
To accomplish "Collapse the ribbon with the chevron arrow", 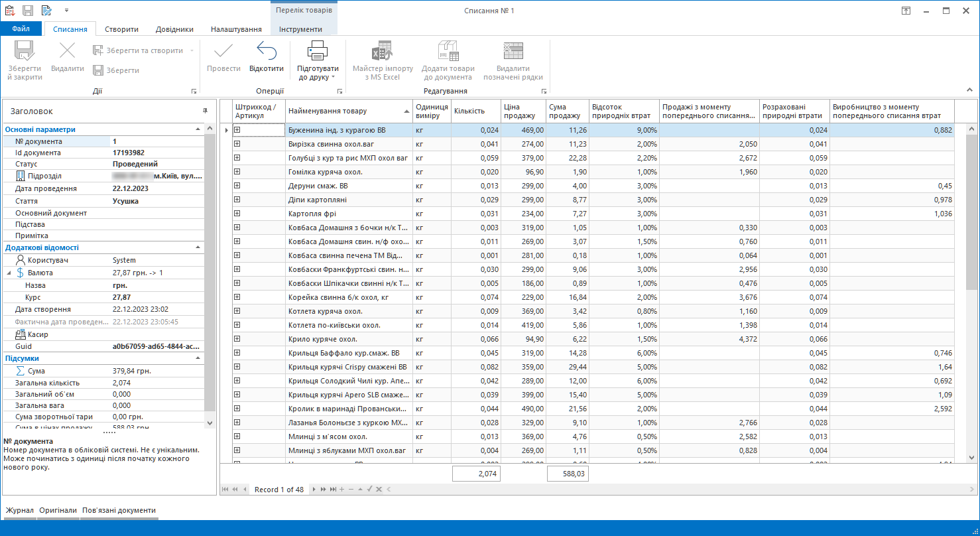I will (x=969, y=90).
